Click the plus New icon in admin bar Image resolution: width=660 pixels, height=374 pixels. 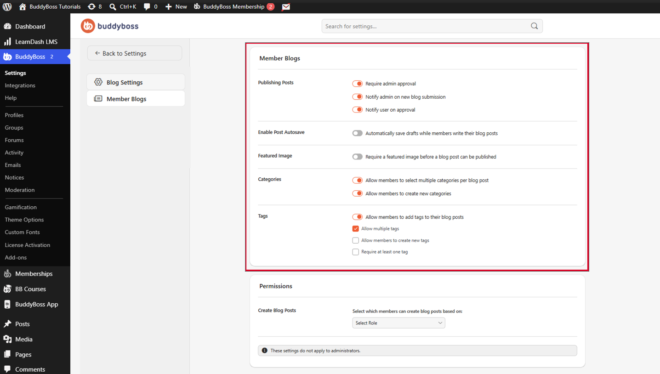click(168, 7)
